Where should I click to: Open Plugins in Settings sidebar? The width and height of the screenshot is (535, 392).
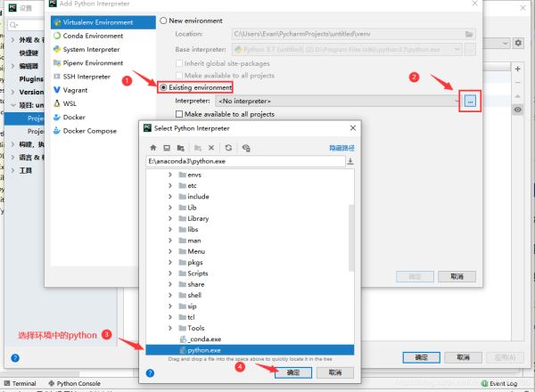(31, 79)
